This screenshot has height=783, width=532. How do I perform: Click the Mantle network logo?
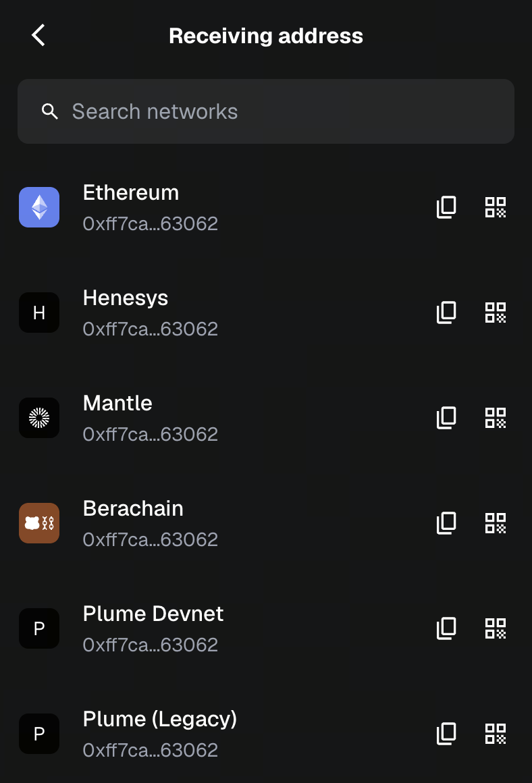tap(39, 418)
